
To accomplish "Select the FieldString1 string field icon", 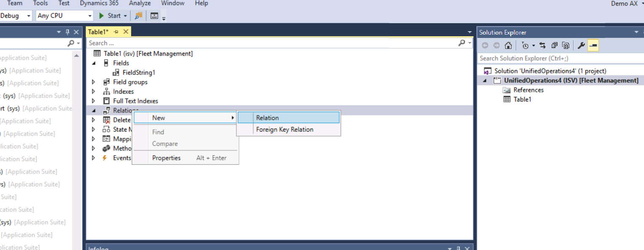I will pyautogui.click(x=115, y=72).
